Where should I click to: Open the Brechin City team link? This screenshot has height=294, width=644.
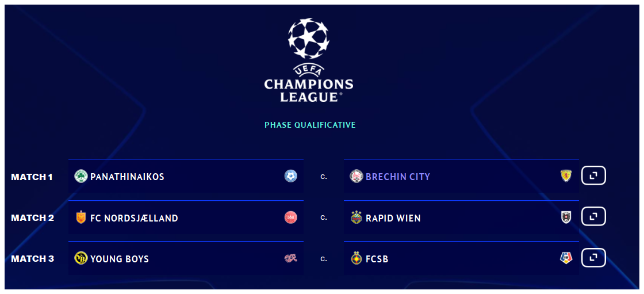click(x=397, y=177)
